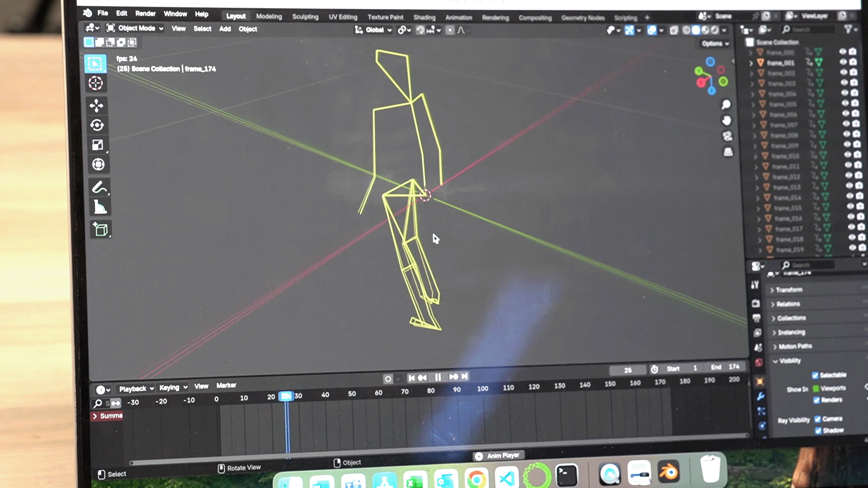This screenshot has width=868, height=488.
Task: Hide frame_001 in viewport with eye icon
Action: [843, 62]
